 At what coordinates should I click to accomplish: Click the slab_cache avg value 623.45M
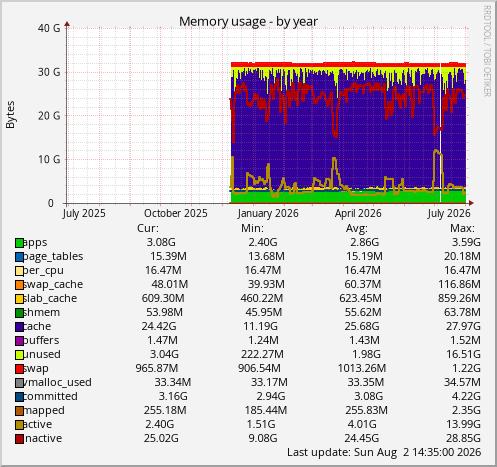pyautogui.click(x=360, y=298)
